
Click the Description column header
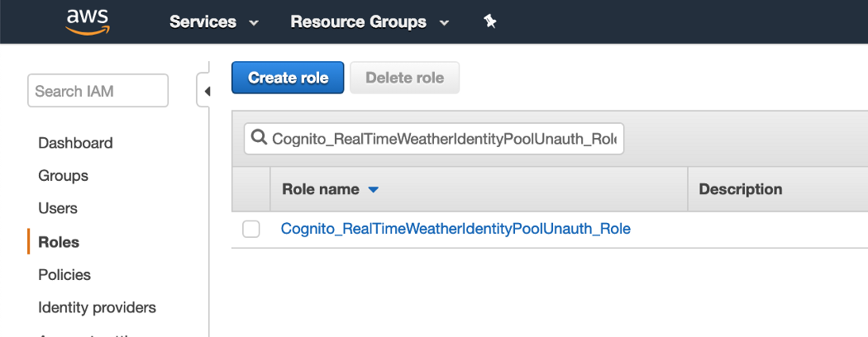point(740,189)
